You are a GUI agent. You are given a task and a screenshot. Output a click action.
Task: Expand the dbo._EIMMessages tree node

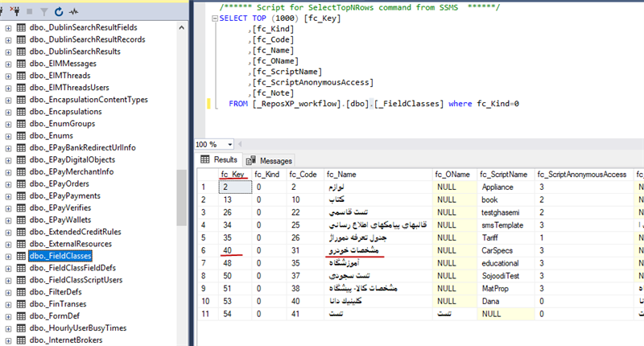[8, 64]
